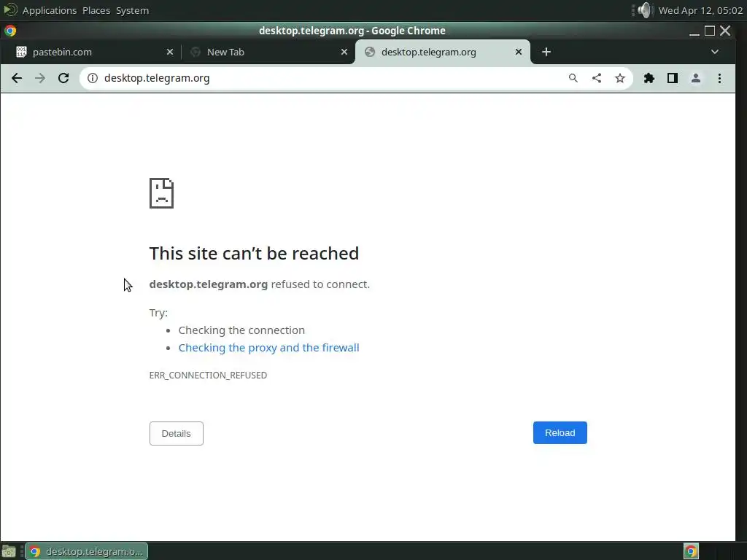Open the profile avatar icon
This screenshot has width=747, height=560.
coord(695,78)
